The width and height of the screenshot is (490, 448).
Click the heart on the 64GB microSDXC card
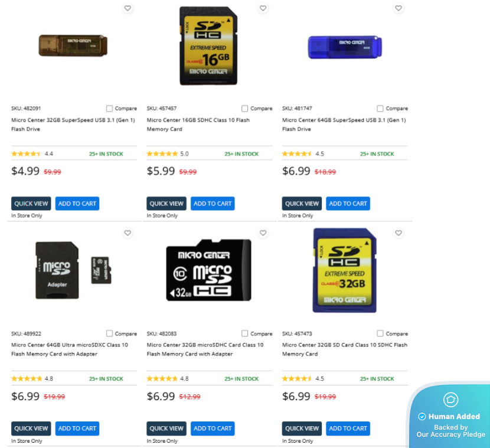(x=128, y=233)
